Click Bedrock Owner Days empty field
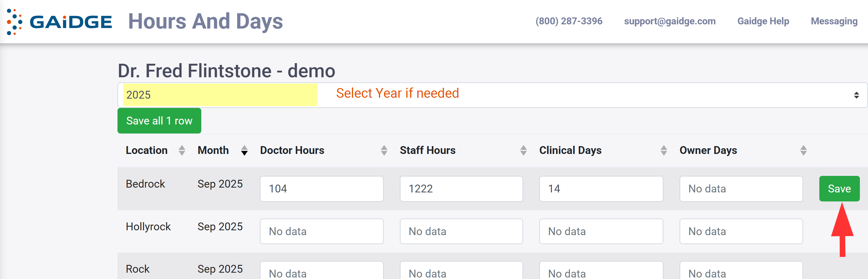Screen dimensions: 868x279 click(x=741, y=189)
